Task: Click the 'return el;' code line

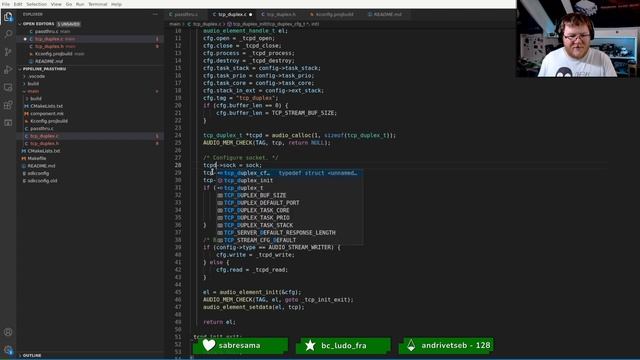Action: click(x=219, y=322)
